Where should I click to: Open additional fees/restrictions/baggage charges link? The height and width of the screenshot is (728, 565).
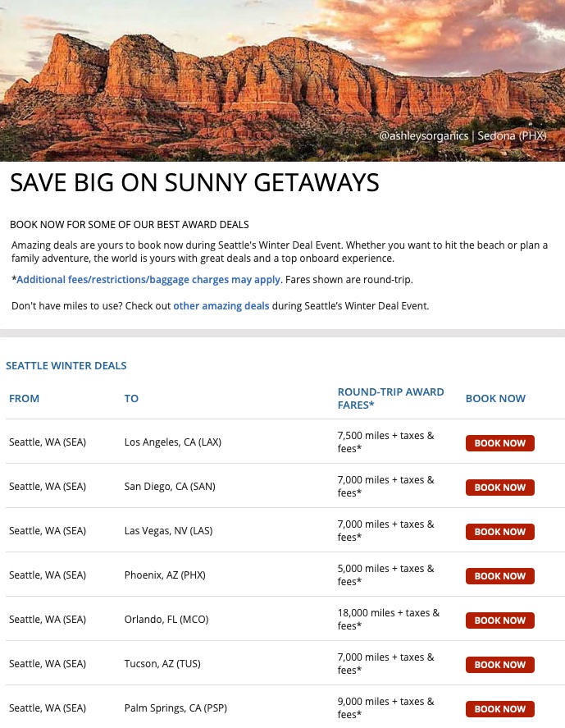point(148,280)
